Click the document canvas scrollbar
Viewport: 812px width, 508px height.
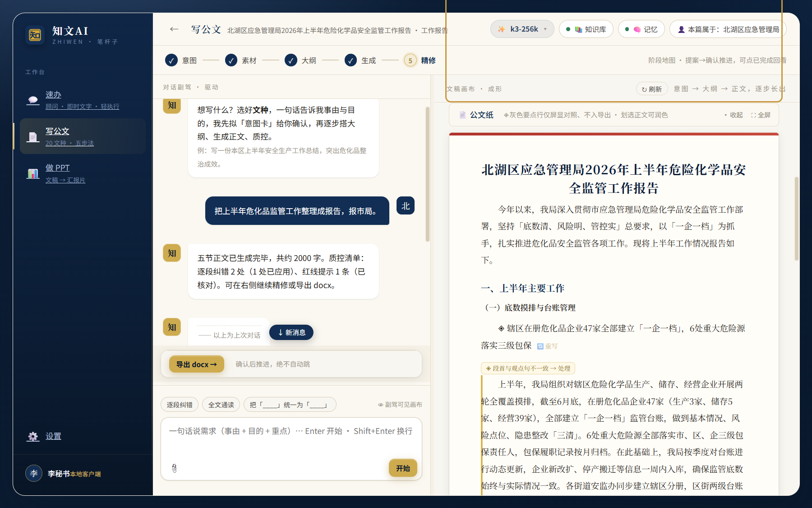pos(796,218)
